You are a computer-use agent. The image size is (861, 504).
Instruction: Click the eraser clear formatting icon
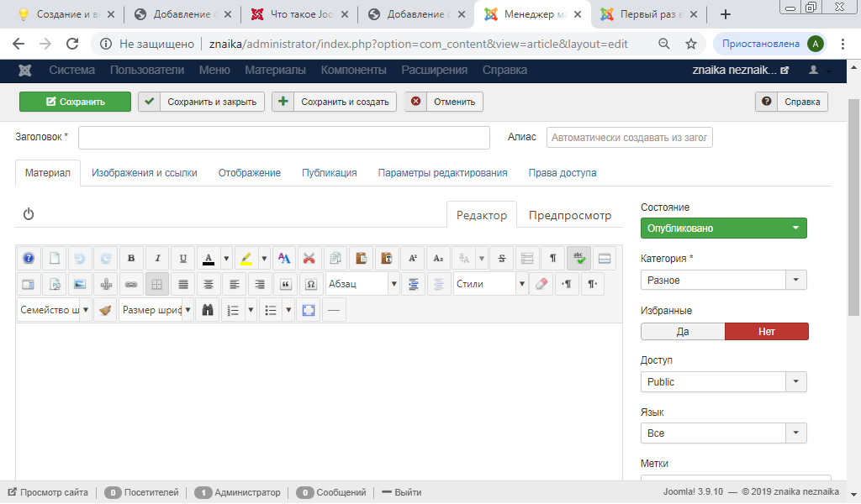coord(541,284)
